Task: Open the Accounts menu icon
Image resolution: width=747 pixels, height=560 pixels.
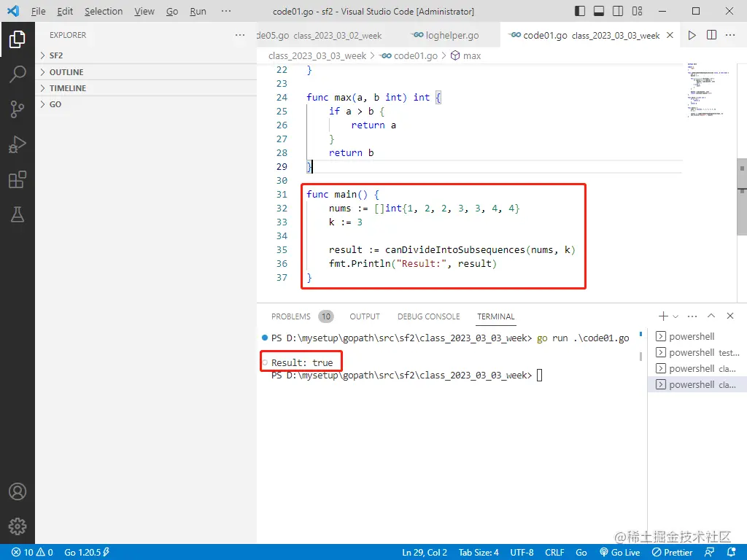Action: click(18, 491)
